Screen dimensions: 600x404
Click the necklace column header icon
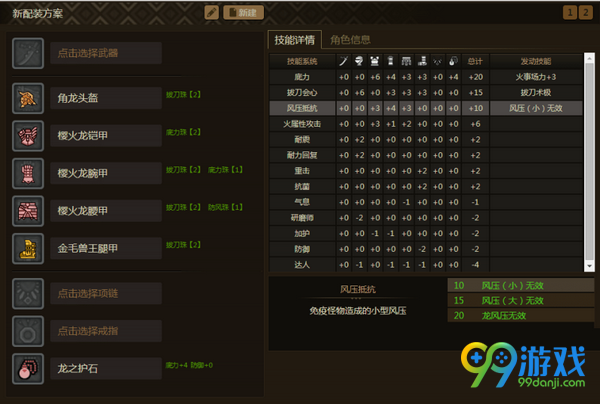[x=438, y=61]
